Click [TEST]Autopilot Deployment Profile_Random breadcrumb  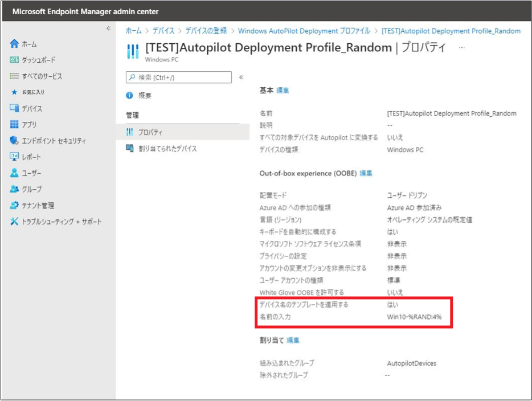tap(451, 31)
